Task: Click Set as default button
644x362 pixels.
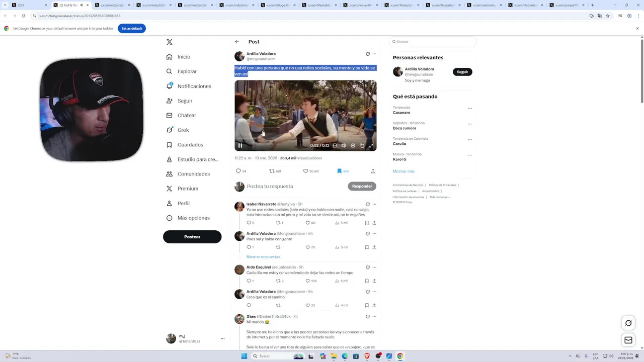Action: click(132, 29)
